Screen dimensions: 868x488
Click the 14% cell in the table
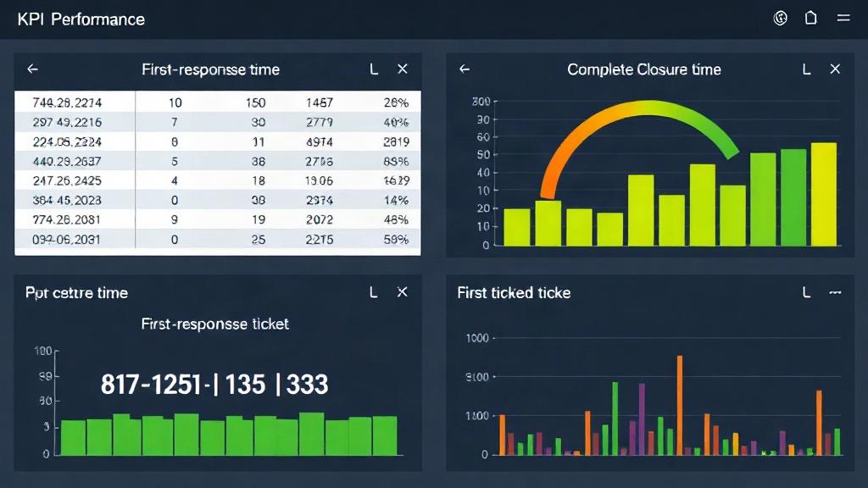tap(397, 200)
